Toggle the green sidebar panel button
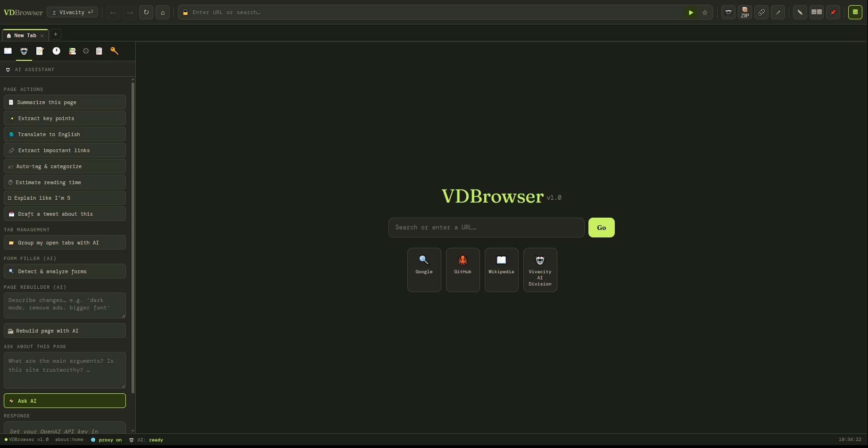Viewport: 868px width, 448px height. coord(855,12)
